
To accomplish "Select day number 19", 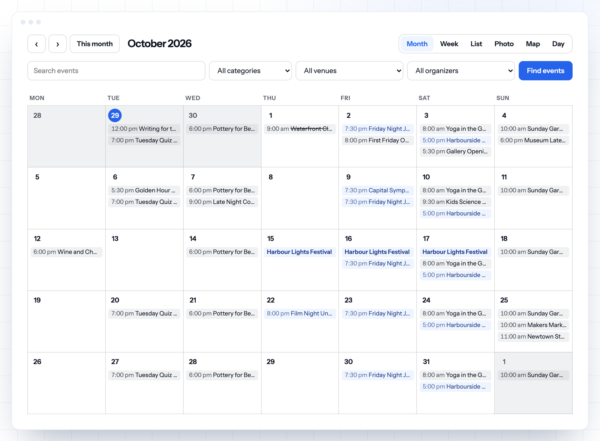I will (37, 301).
